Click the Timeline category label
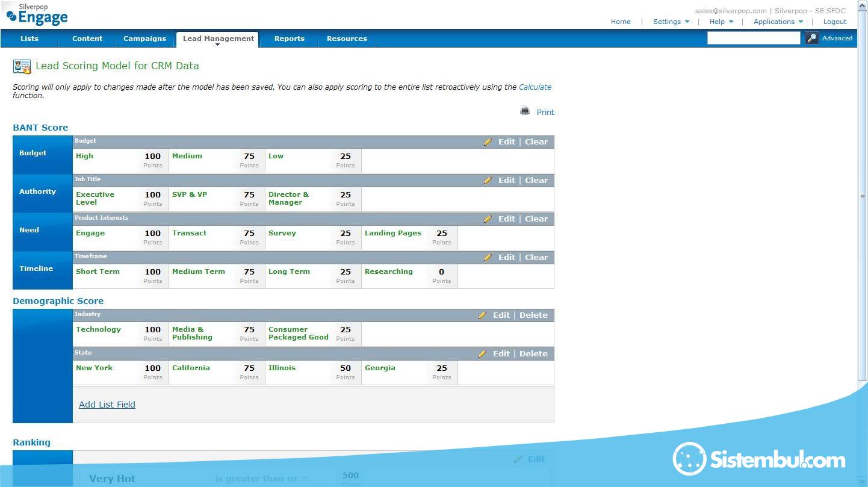Screen dimensions: 868x487 click(36, 268)
